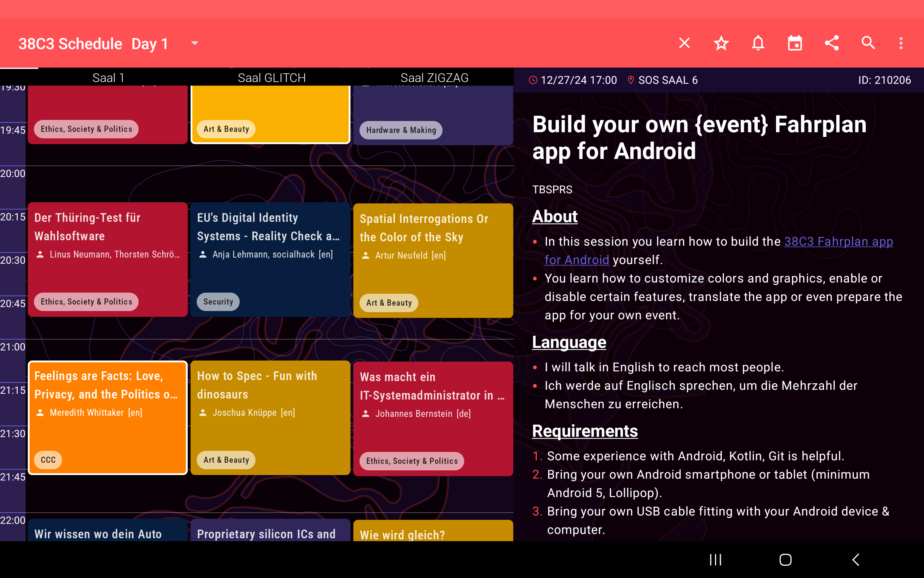The height and width of the screenshot is (578, 924).
Task: Open Wir wissen wo dein Auto session
Action: coord(108,530)
